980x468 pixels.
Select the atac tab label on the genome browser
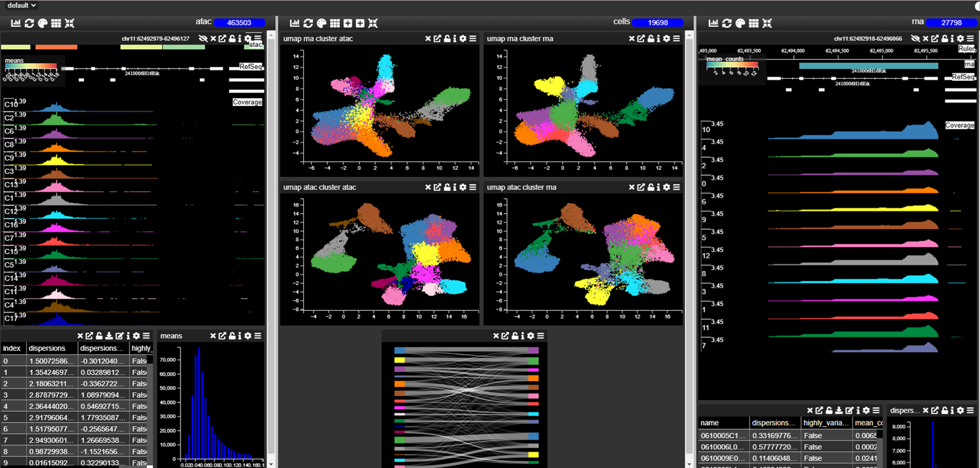[x=256, y=44]
